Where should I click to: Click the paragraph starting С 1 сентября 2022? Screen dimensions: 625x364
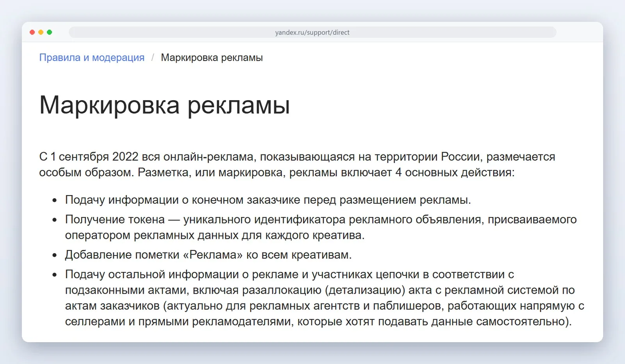[297, 164]
